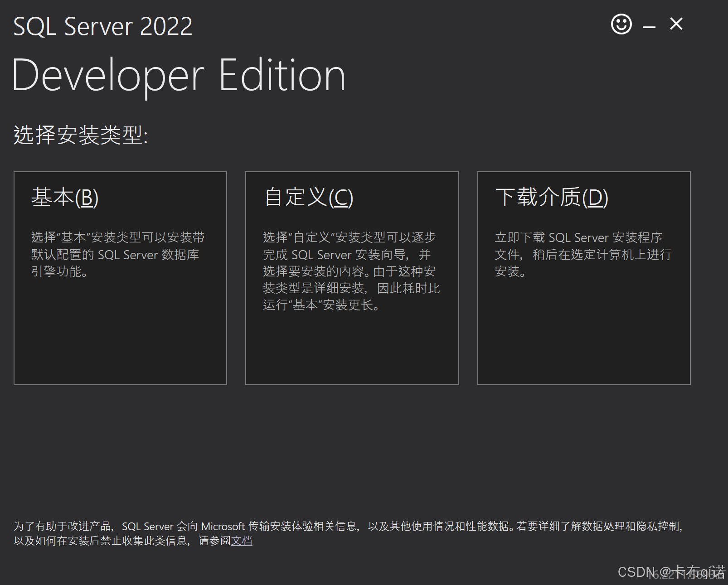Screen dimensions: 728x585
Task: Click the 自定义(C) card title text
Action: [x=308, y=197]
